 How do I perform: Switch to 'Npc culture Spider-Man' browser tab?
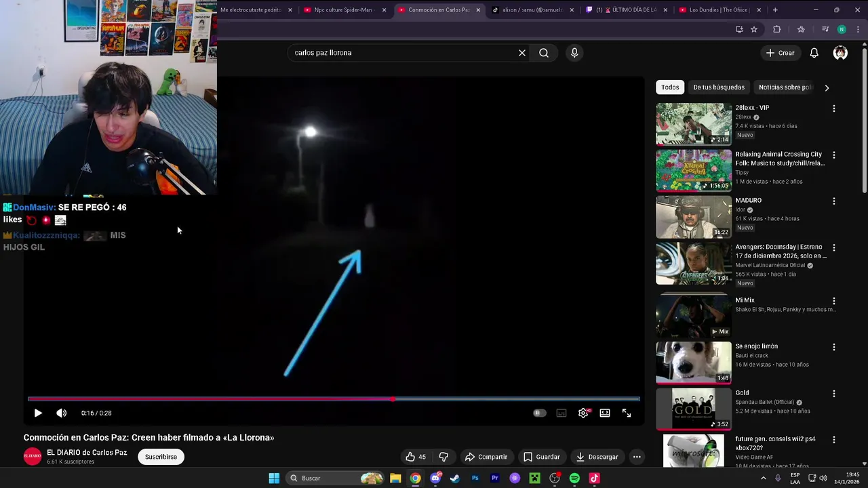[x=344, y=10]
